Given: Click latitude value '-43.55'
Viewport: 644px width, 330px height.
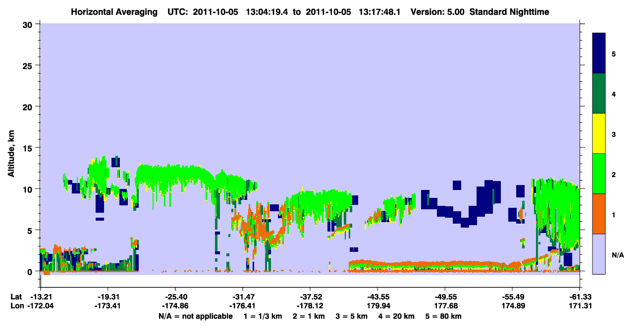Looking at the screenshot, I should 377,297.
